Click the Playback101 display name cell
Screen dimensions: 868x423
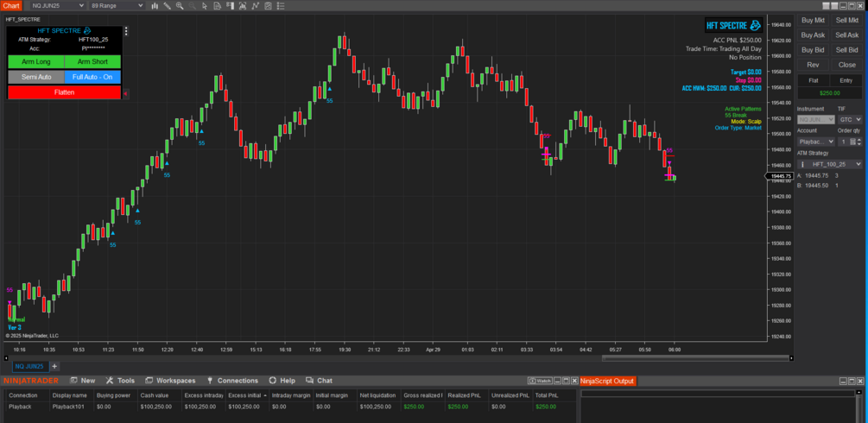[x=70, y=407]
